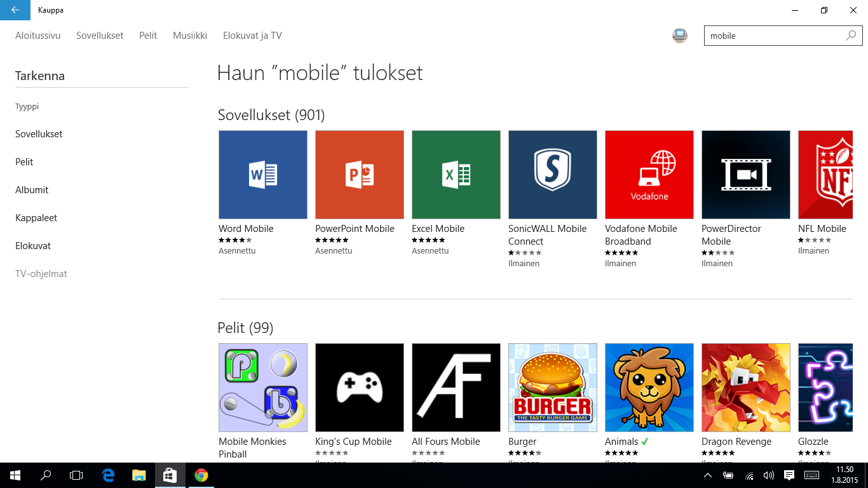868x488 pixels.
Task: Click the Sovellukset (901) section heading
Action: pos(271,115)
